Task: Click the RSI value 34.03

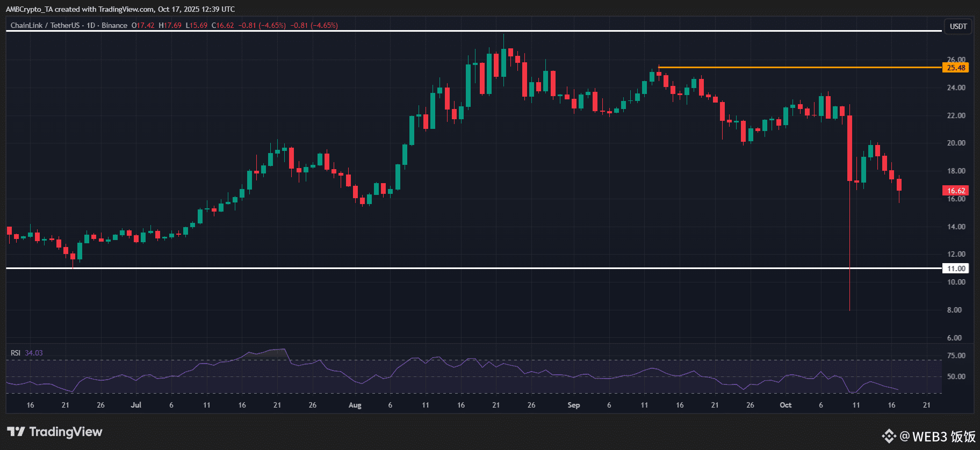Action: pyautogui.click(x=34, y=353)
